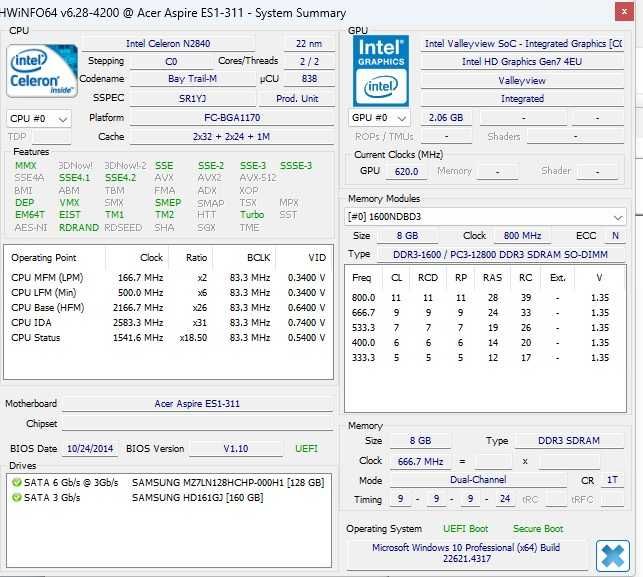Click the DDR3-1600 / PC3-12800 type field
The height and width of the screenshot is (577, 643).
(x=500, y=255)
